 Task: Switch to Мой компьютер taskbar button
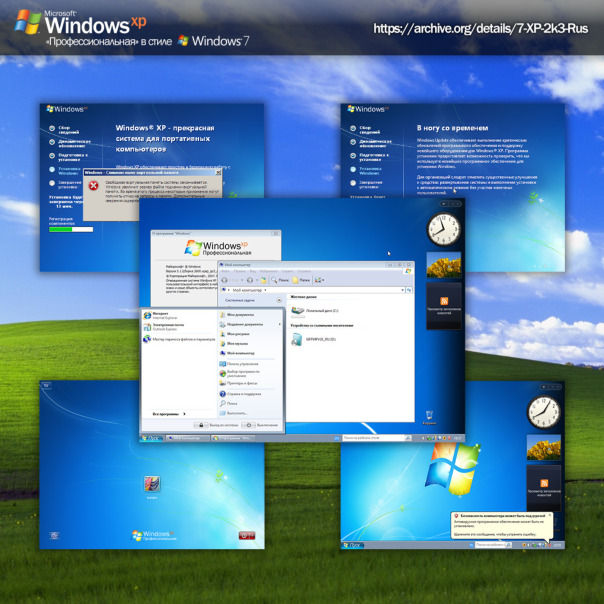point(188,438)
